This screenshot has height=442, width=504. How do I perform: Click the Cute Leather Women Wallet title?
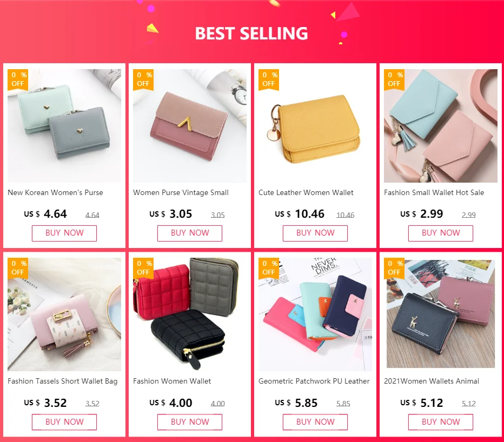[306, 193]
